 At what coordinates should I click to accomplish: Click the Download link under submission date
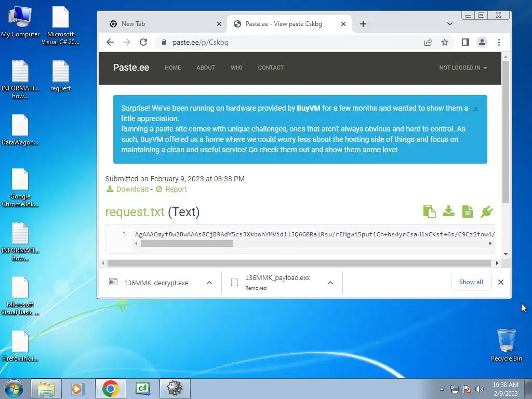point(127,189)
